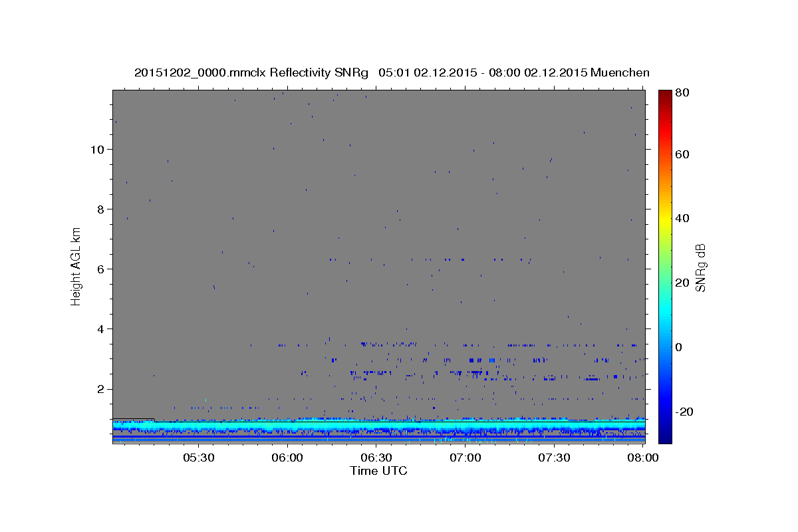Click the height tick label 2
The width and height of the screenshot is (798, 532).
(100, 389)
